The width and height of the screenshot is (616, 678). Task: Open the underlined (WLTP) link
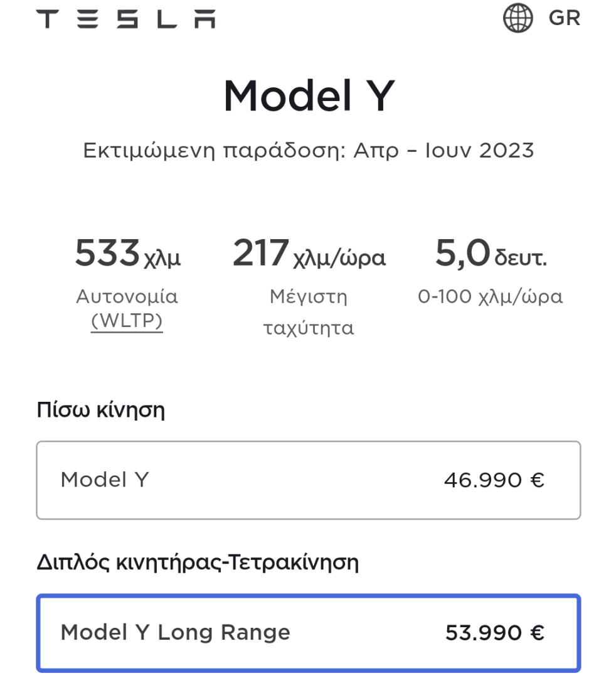(127, 321)
